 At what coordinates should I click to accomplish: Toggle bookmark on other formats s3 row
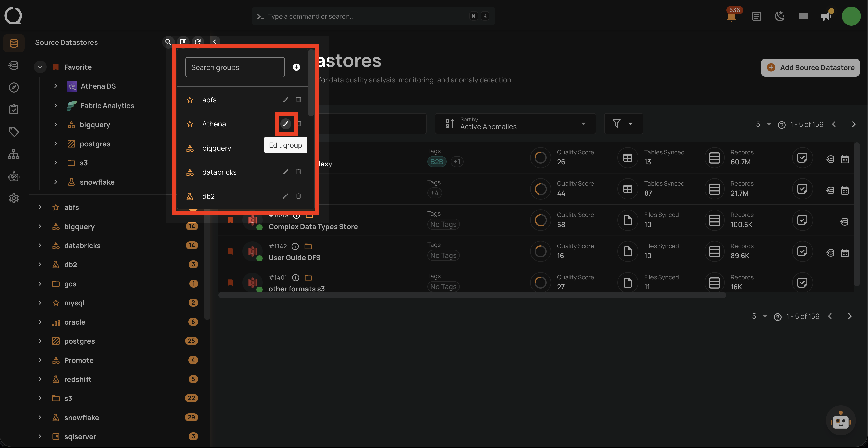230,282
